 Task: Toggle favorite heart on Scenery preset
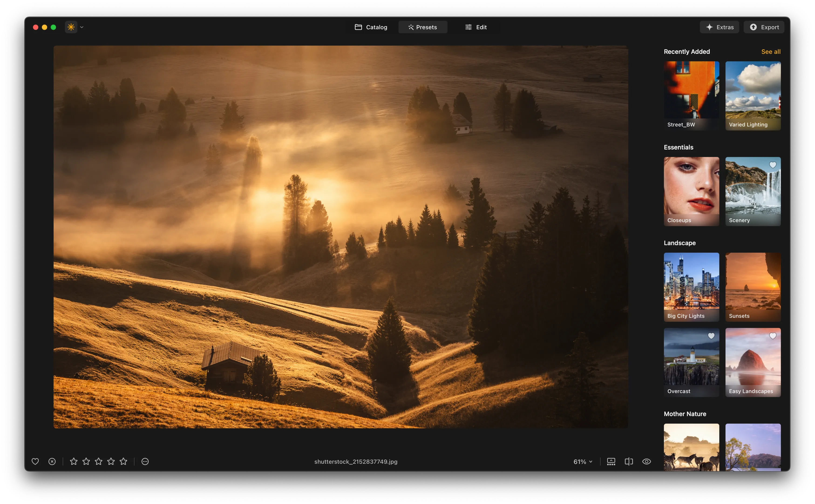(773, 165)
